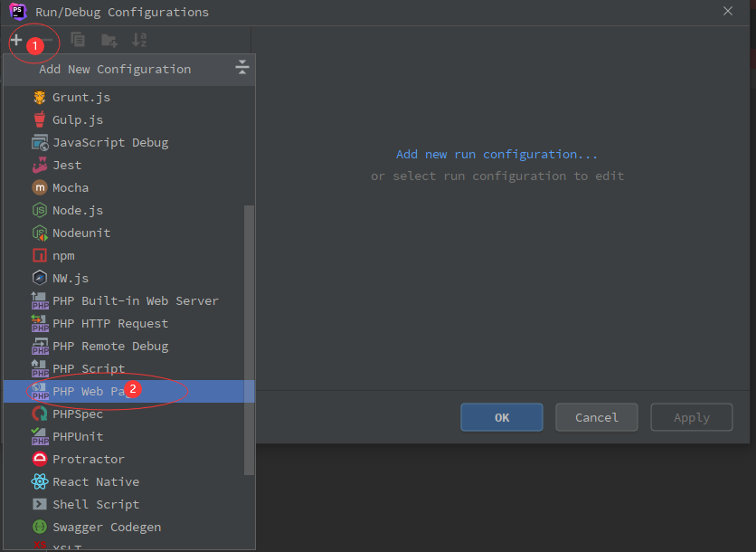Collapse the Add New Configuration popup header icon
This screenshot has height=552, width=756.
coord(241,68)
